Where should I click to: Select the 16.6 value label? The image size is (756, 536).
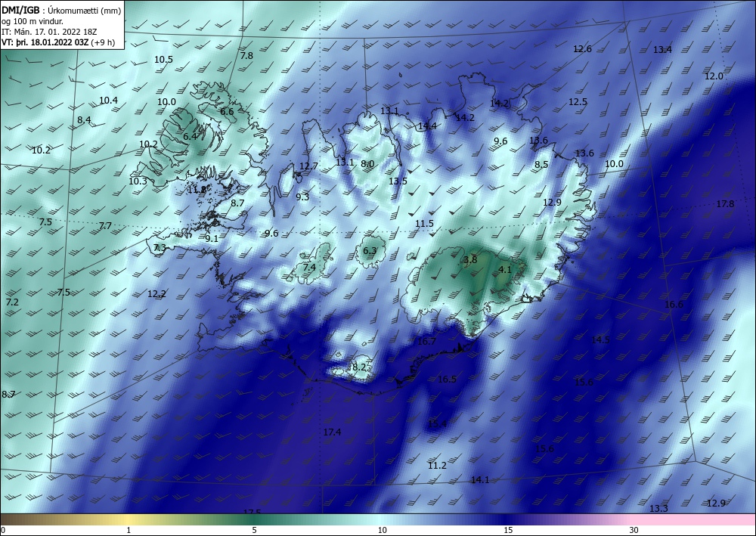(x=674, y=304)
